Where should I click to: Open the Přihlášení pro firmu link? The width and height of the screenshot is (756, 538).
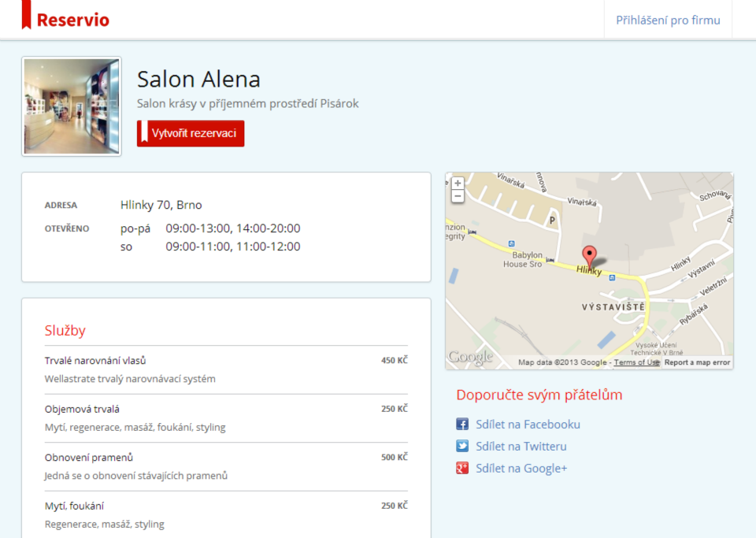tap(668, 20)
